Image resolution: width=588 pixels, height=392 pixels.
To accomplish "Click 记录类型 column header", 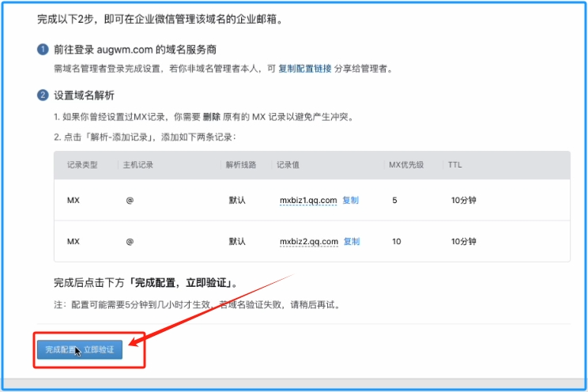I will [x=82, y=165].
